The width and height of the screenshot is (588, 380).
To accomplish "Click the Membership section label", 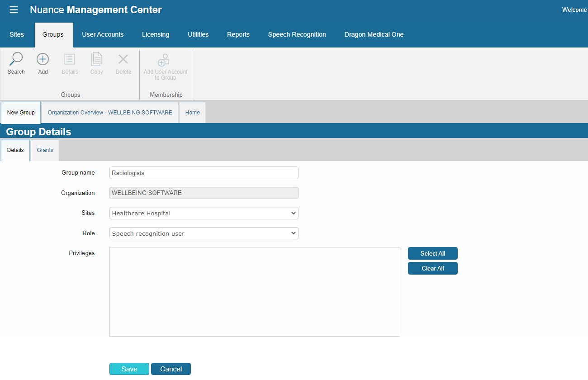I will click(x=166, y=95).
